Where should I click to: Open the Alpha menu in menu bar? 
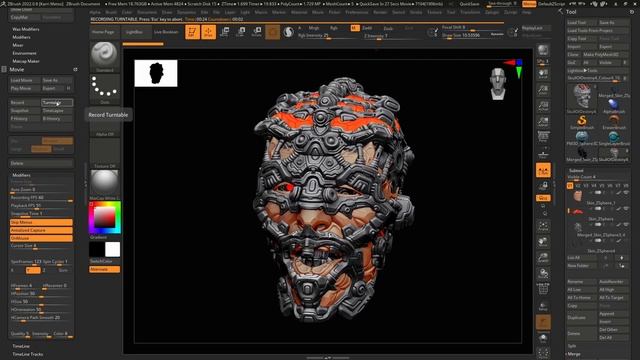point(95,12)
